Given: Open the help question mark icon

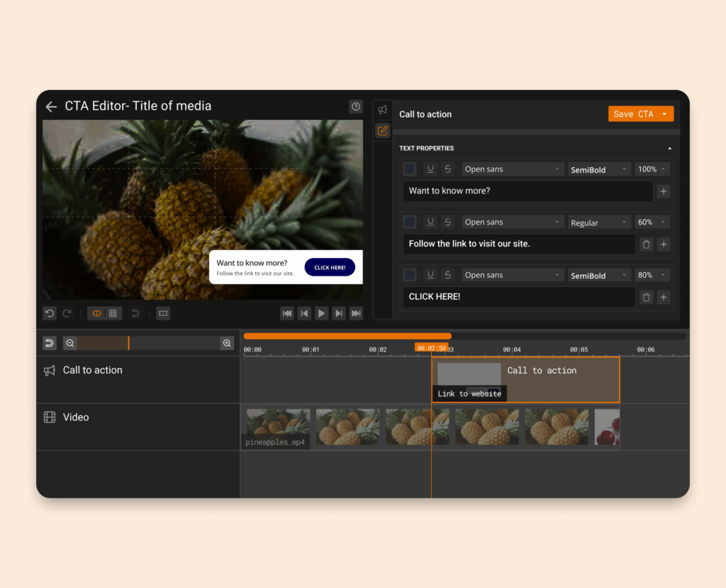Looking at the screenshot, I should pos(355,106).
